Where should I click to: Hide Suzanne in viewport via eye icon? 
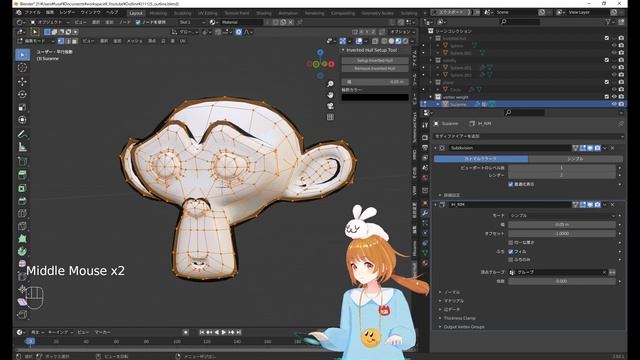tap(614, 104)
